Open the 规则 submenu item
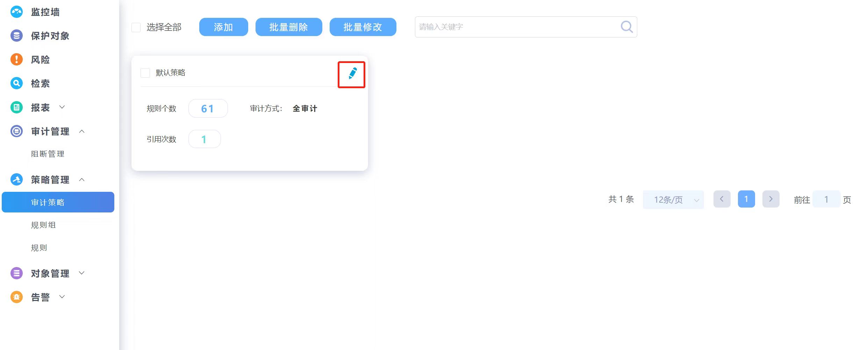 click(39, 248)
